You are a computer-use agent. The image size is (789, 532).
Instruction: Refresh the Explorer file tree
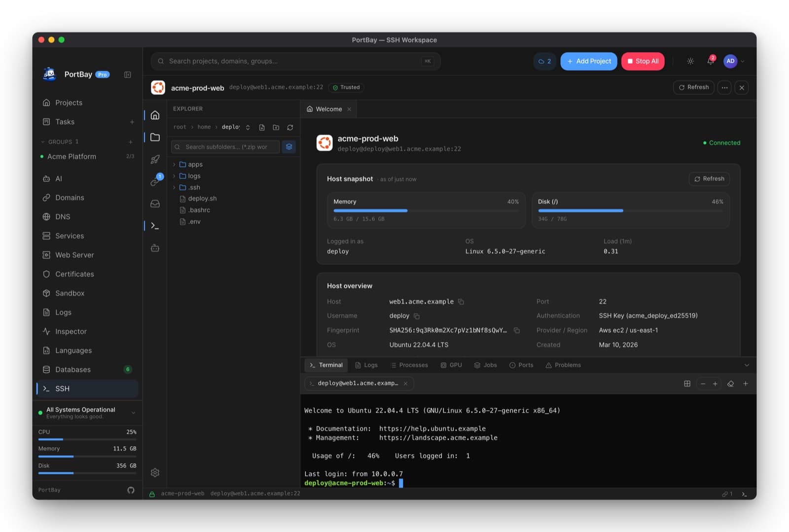(x=290, y=127)
